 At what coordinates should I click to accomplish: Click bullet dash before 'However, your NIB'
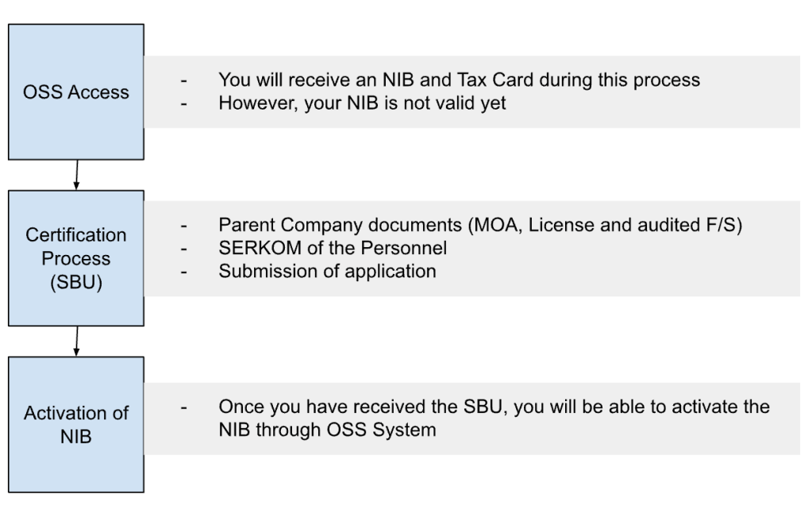click(x=184, y=104)
